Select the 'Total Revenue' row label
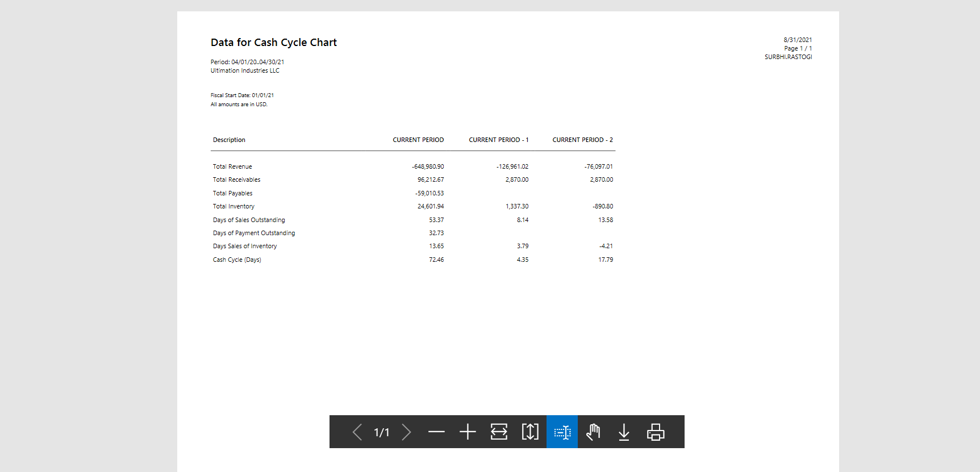 pos(232,166)
